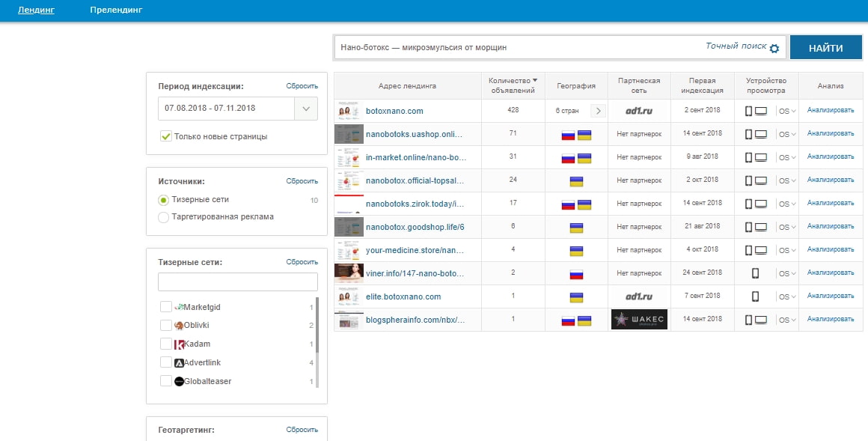Click mobile icon in in-market.online row
Viewport: 868px width, 441px height.
(748, 157)
